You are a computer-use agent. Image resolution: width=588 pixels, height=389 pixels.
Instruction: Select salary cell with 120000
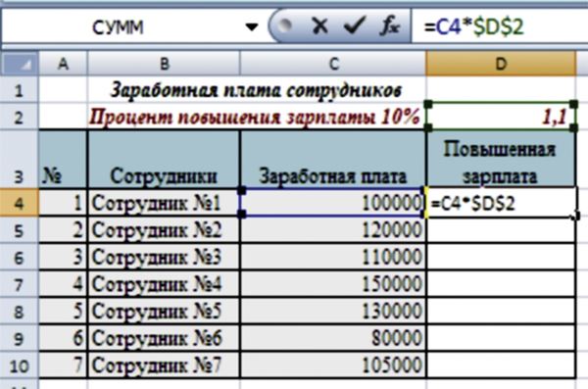pos(333,230)
